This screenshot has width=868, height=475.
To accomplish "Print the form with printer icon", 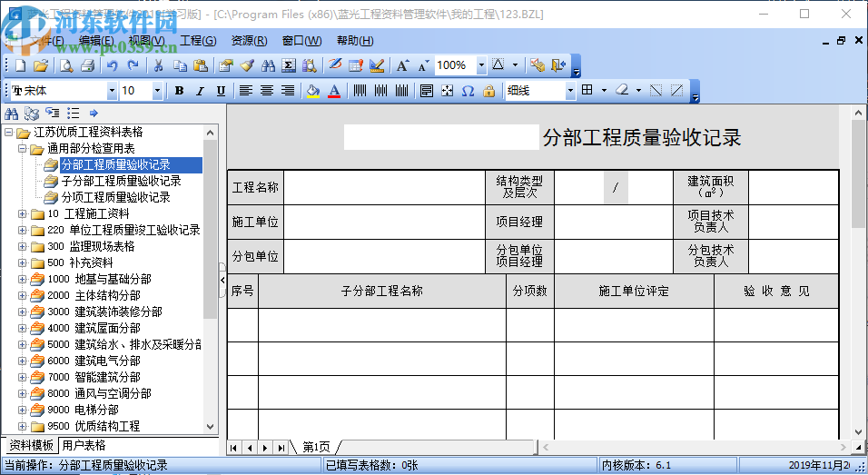I will point(87,66).
